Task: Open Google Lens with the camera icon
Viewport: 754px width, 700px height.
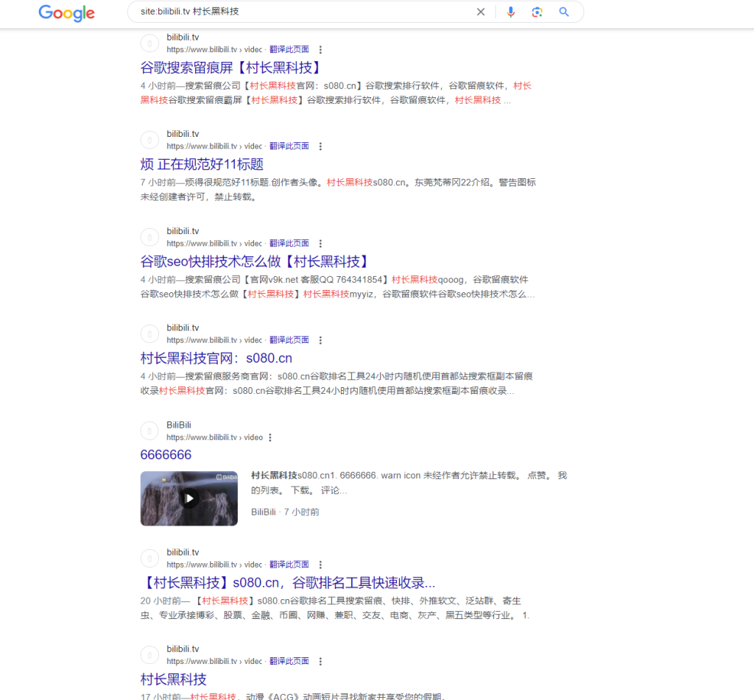Action: (x=537, y=12)
